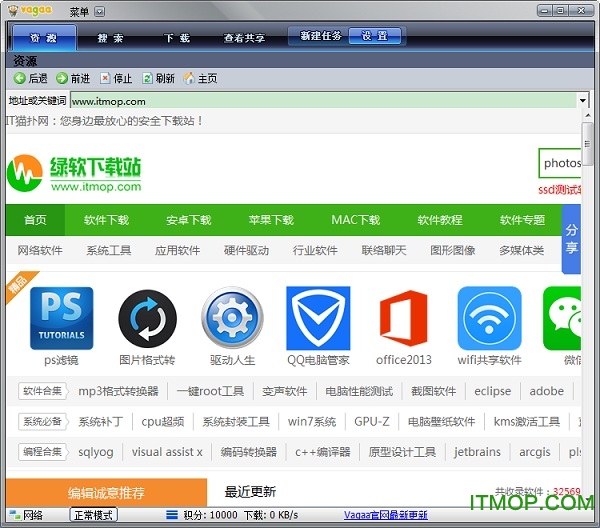This screenshot has width=600, height=528.
Task: Select 安卓下载 in the green navigation bar
Action: point(188,220)
